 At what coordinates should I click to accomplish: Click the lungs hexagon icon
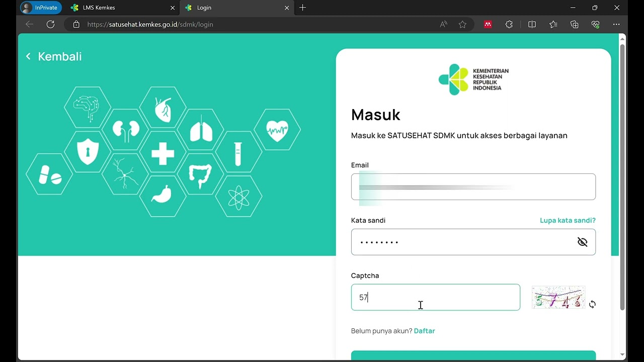(x=200, y=129)
